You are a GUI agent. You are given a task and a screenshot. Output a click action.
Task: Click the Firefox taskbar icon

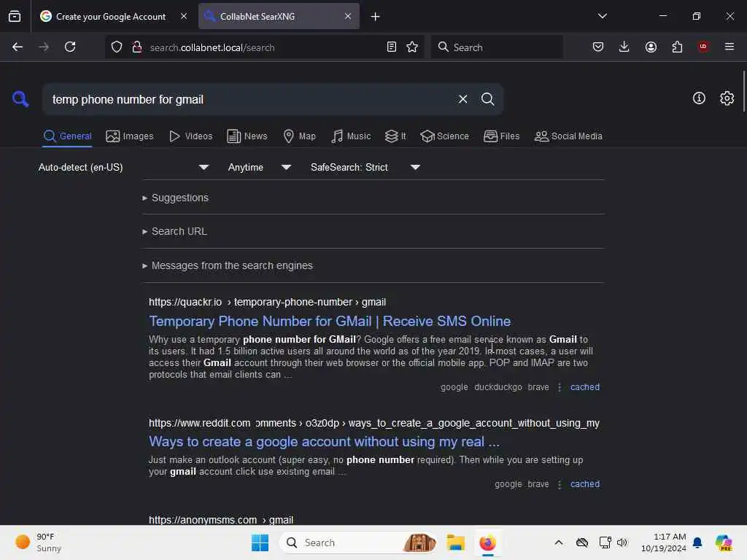point(487,542)
